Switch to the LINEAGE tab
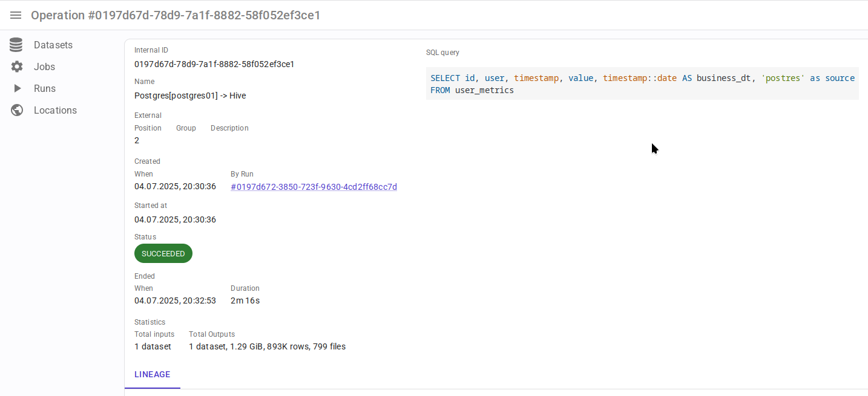The height and width of the screenshot is (396, 868). click(153, 374)
